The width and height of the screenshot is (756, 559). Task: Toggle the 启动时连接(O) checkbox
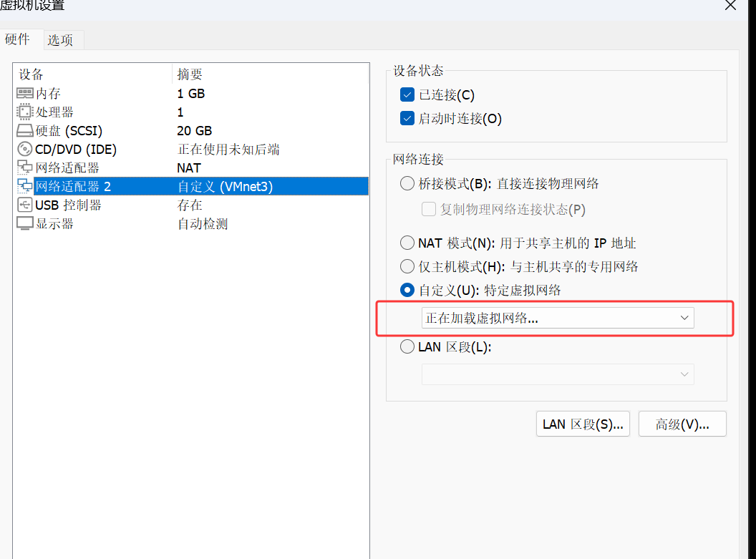pyautogui.click(x=407, y=119)
